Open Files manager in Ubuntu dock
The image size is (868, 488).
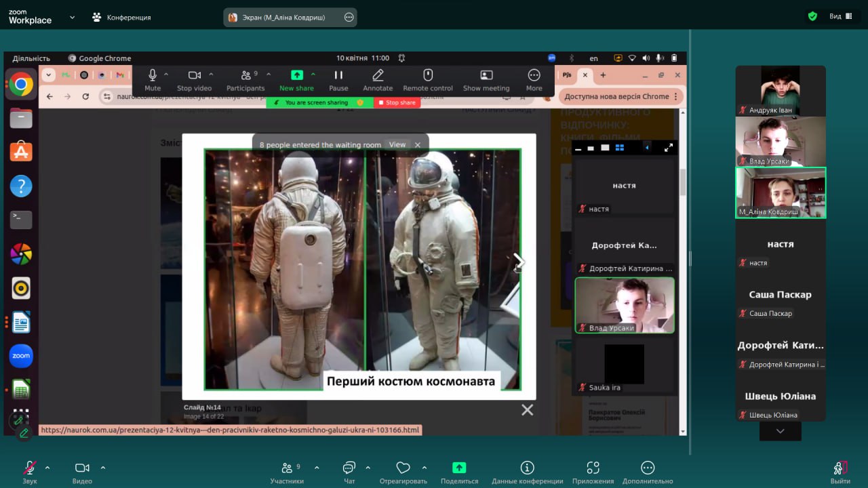[21, 119]
